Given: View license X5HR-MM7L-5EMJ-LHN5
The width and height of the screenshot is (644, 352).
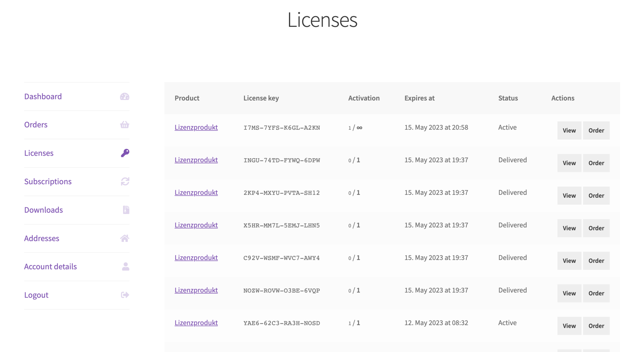Looking at the screenshot, I should 569,228.
